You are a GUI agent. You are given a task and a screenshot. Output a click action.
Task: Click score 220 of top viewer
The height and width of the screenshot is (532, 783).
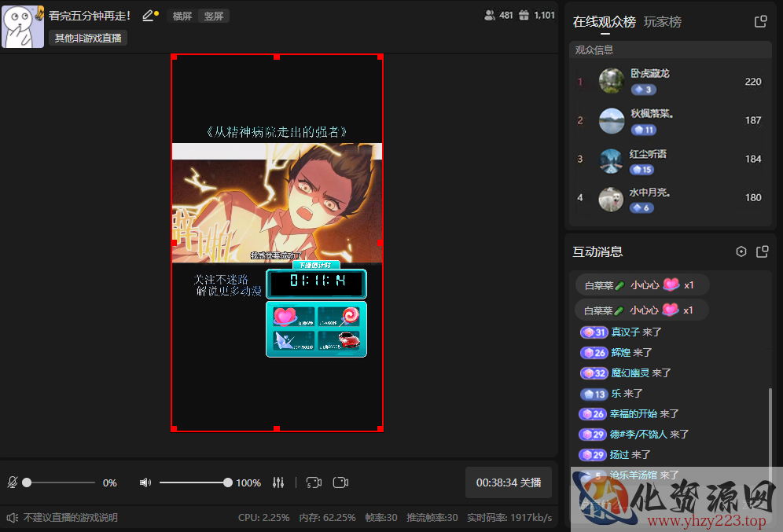[753, 82]
